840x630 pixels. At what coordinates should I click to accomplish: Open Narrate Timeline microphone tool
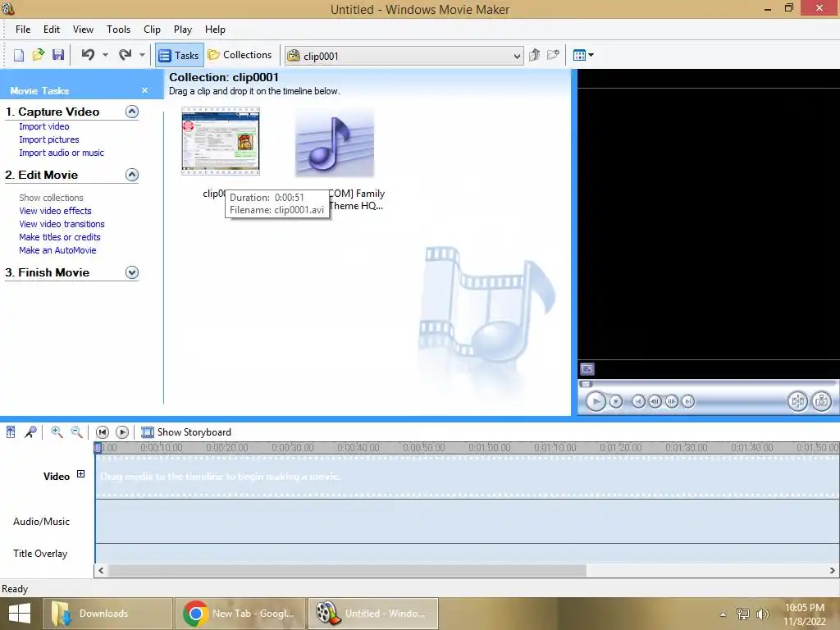[30, 431]
